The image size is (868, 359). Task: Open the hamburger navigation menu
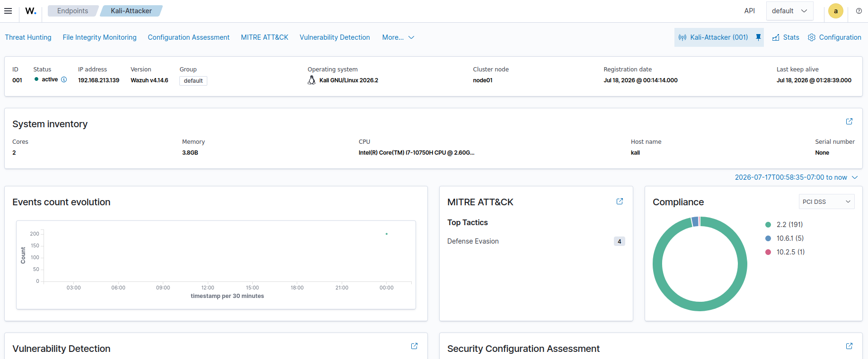point(8,11)
